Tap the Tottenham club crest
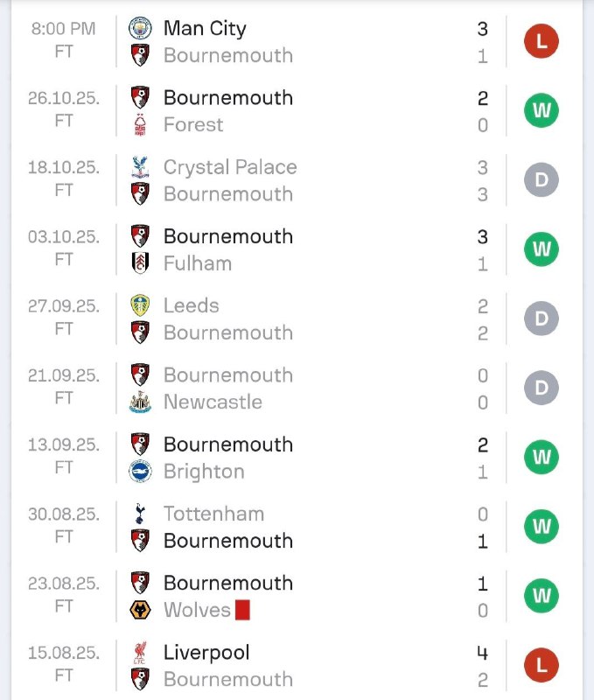Image resolution: width=594 pixels, height=700 pixels. pyautogui.click(x=140, y=514)
